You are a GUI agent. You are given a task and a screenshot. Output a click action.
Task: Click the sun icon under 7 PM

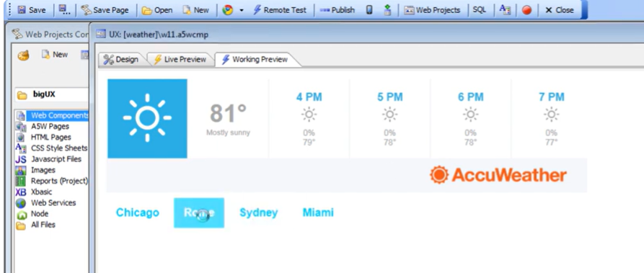[x=551, y=115]
